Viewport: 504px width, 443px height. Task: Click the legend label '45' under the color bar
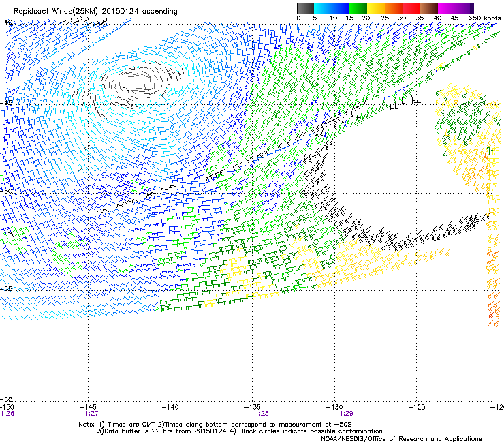tap(454, 18)
